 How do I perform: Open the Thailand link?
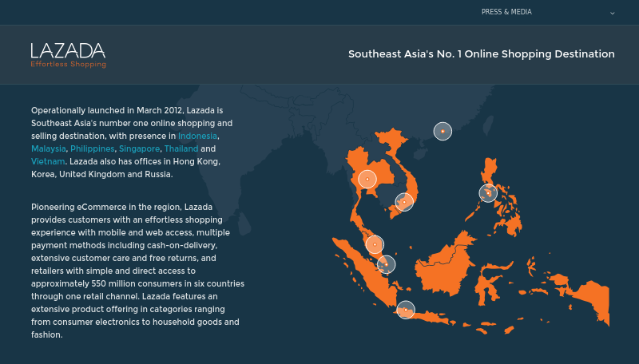181,148
